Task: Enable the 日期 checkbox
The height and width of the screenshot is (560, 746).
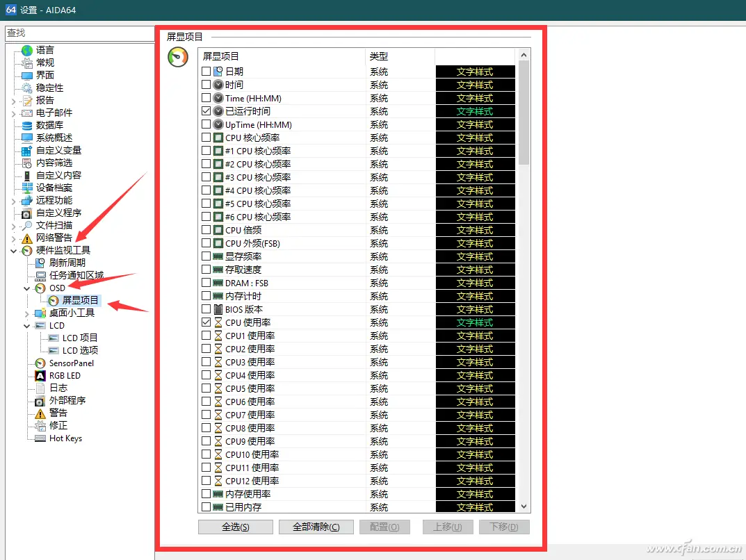Action: [206, 71]
